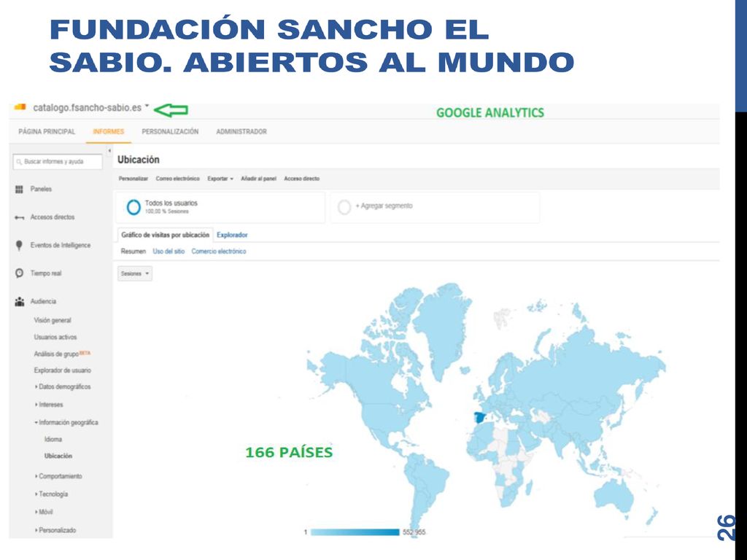Click the Audiencia people icon
This screenshot has width=747, height=560.
click(20, 302)
